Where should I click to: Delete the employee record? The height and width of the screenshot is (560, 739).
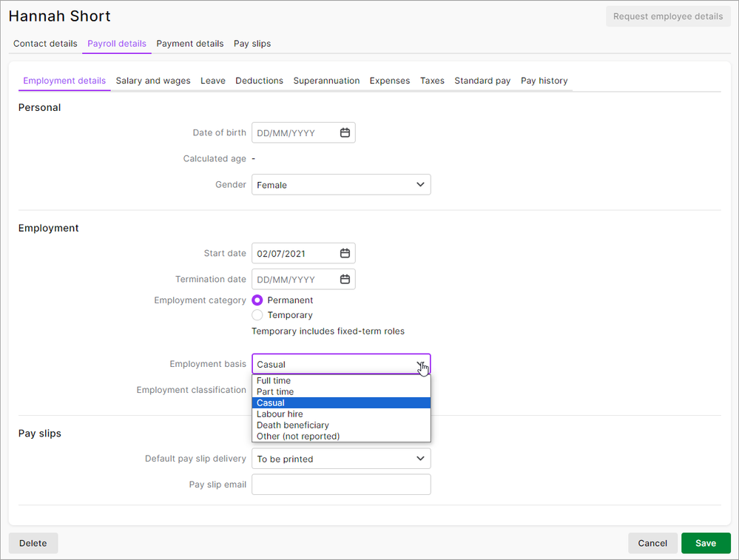pyautogui.click(x=33, y=543)
